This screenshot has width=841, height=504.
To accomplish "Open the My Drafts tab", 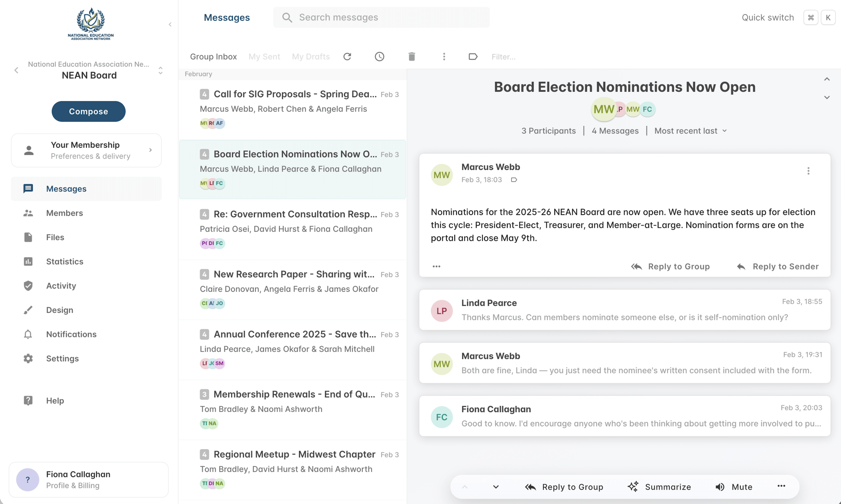I will [311, 56].
